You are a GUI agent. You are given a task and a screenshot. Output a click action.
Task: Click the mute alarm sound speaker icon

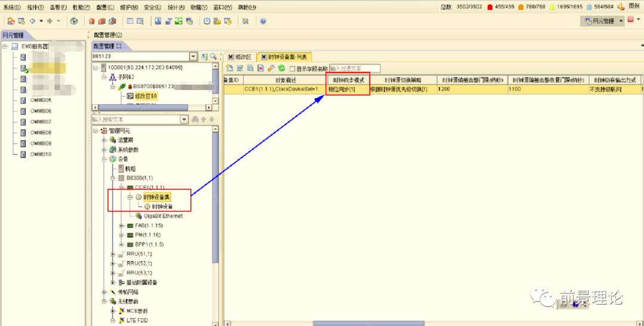click(x=620, y=7)
